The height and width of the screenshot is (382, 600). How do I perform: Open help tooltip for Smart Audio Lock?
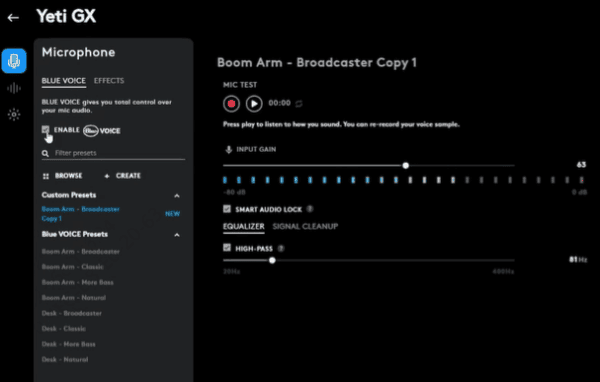310,209
